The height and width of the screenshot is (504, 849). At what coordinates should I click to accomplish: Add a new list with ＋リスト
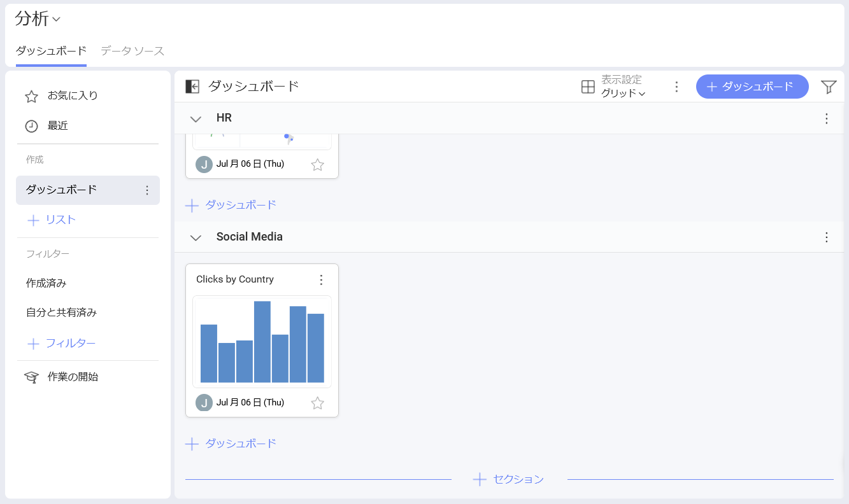(x=52, y=220)
